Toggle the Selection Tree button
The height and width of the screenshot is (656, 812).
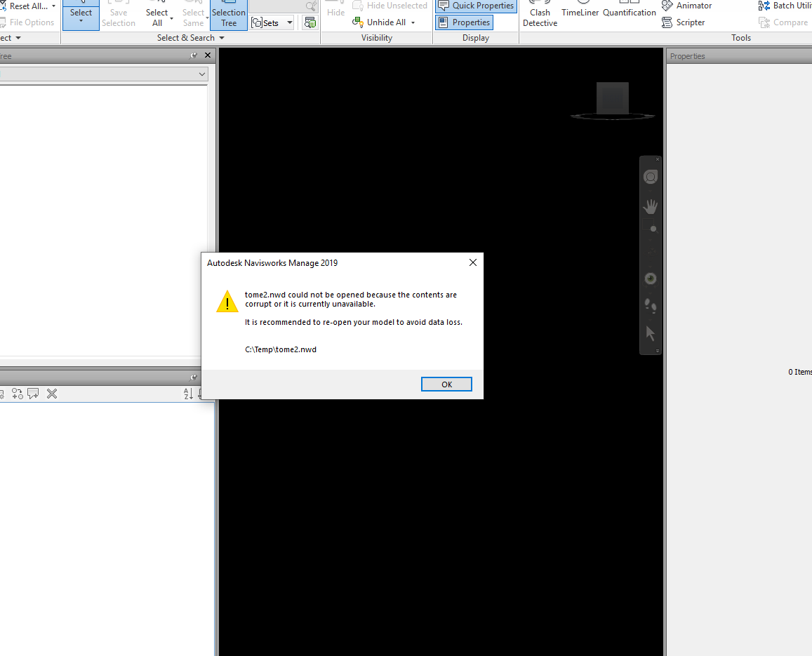[x=228, y=15]
